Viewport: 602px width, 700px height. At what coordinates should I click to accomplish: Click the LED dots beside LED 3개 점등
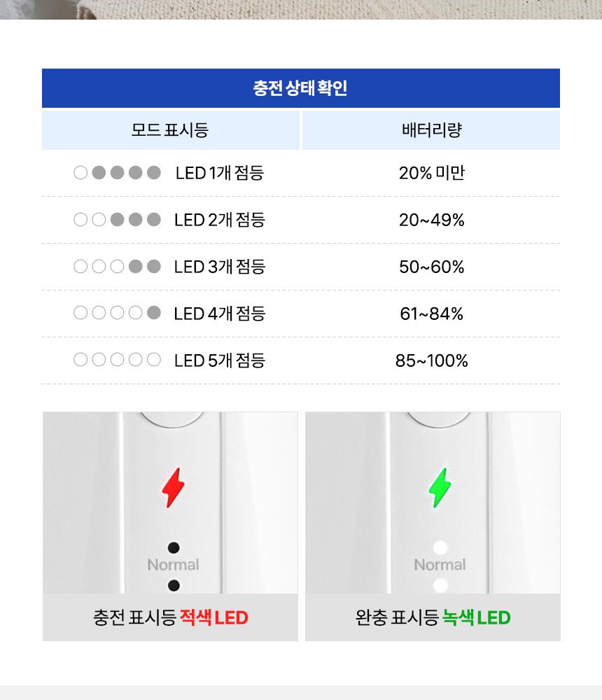[x=118, y=267]
